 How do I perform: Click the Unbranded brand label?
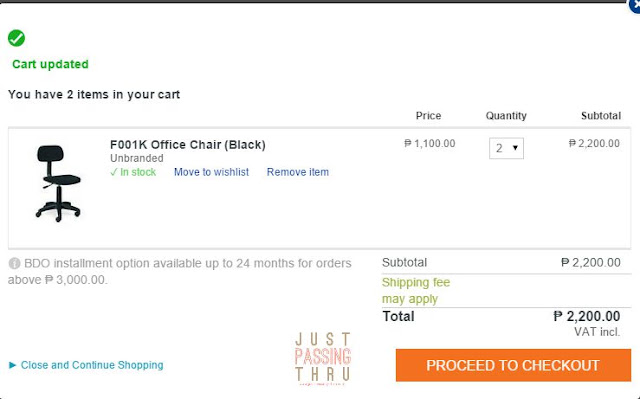click(137, 158)
